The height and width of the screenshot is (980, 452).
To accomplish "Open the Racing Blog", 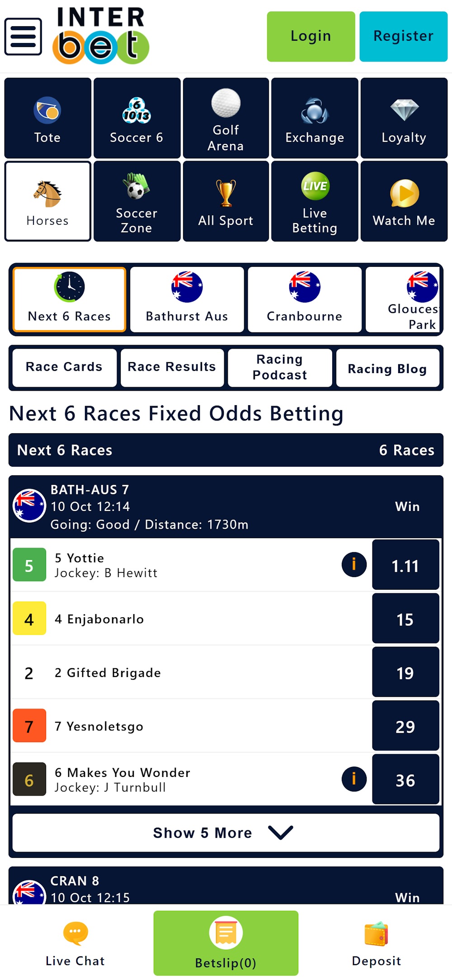I will point(387,368).
